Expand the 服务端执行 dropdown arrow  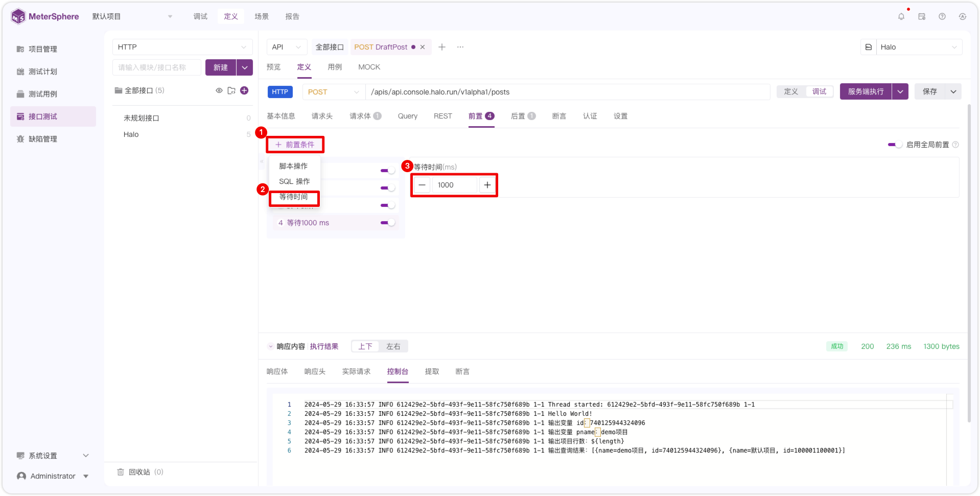tap(900, 91)
